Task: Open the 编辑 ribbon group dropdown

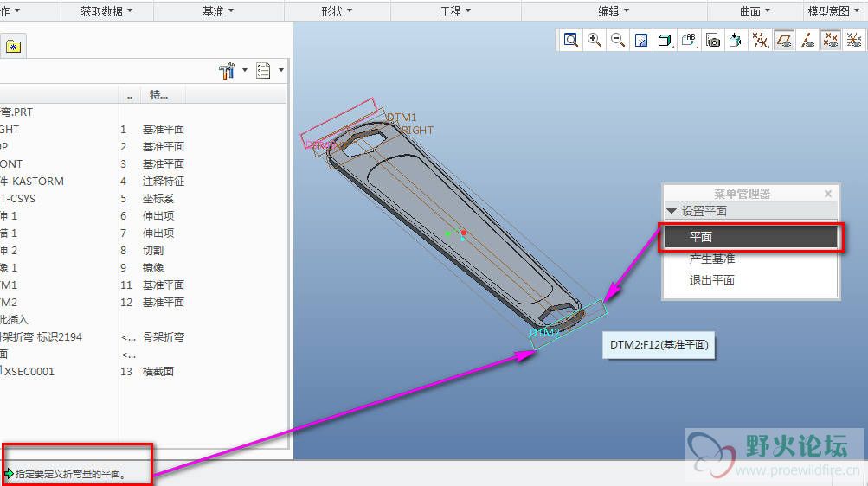Action: click(x=614, y=10)
